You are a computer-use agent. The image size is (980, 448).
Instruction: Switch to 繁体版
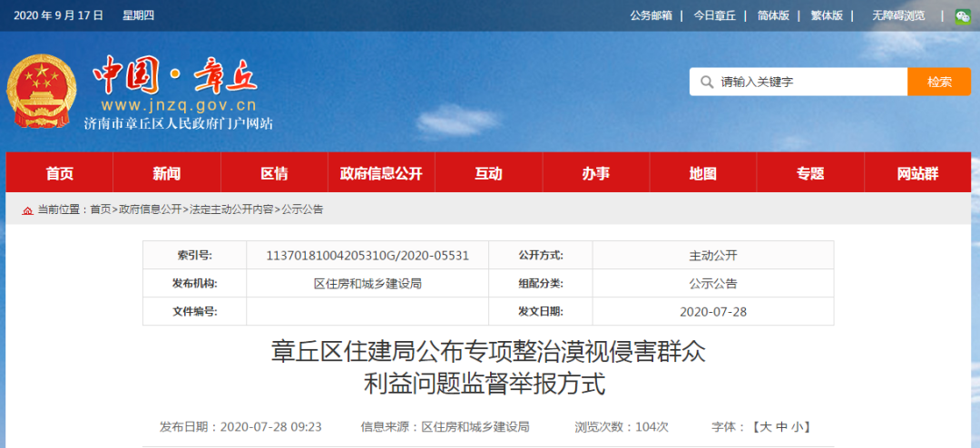click(827, 15)
